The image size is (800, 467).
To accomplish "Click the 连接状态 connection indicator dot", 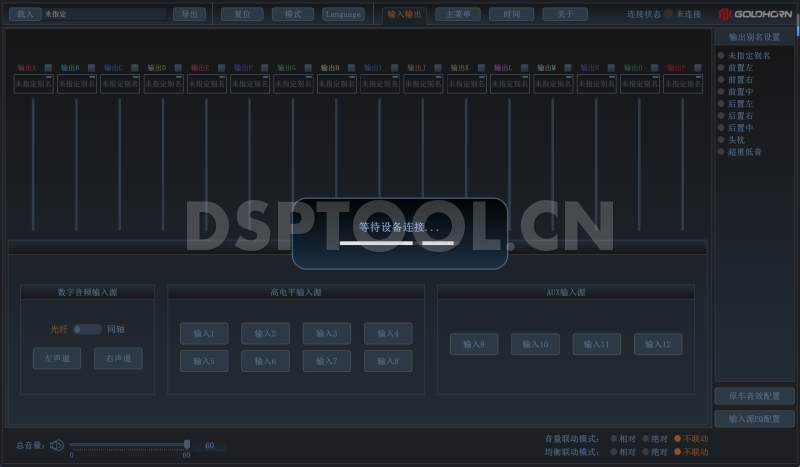I will pyautogui.click(x=669, y=15).
